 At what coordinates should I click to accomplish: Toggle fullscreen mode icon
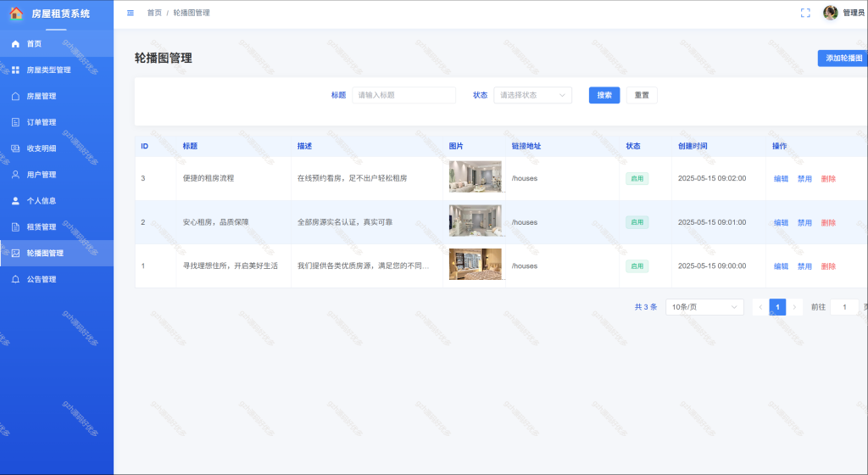point(805,13)
